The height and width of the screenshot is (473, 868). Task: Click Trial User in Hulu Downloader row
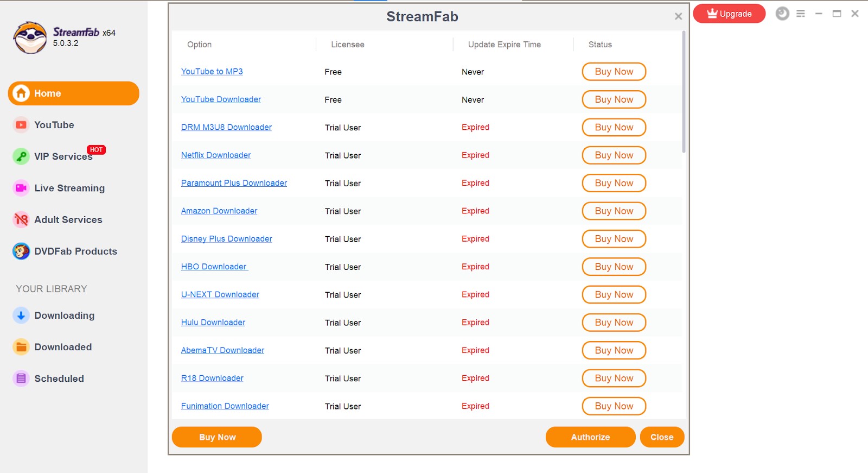343,323
